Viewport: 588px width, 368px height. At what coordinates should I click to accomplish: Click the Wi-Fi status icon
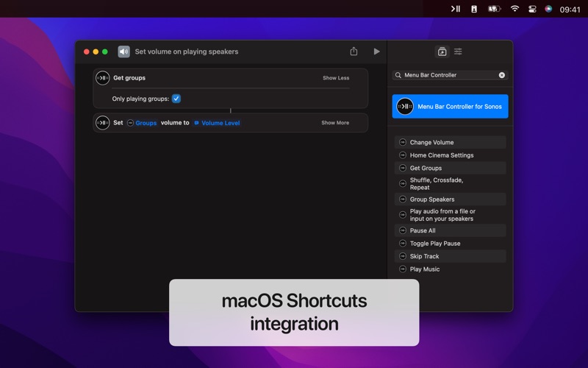[514, 9]
